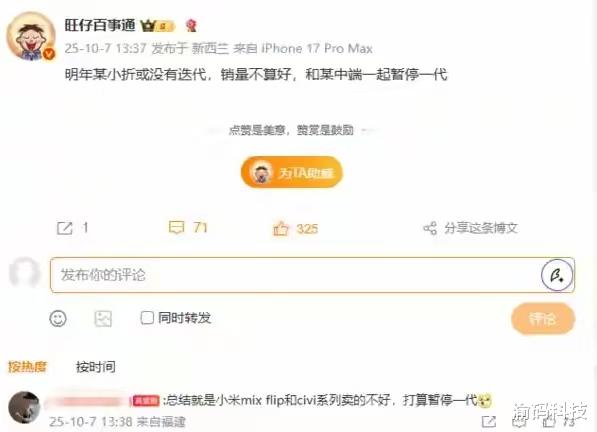The width and height of the screenshot is (597, 432).
Task: Switch to 按时间 sorting tab
Action: click(x=96, y=367)
